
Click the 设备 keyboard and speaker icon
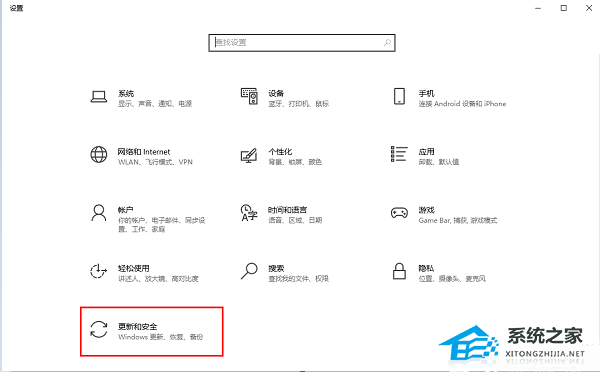pos(249,96)
